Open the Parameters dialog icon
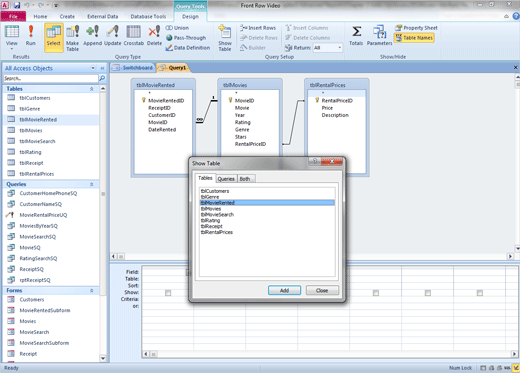The width and height of the screenshot is (520, 373). point(379,36)
